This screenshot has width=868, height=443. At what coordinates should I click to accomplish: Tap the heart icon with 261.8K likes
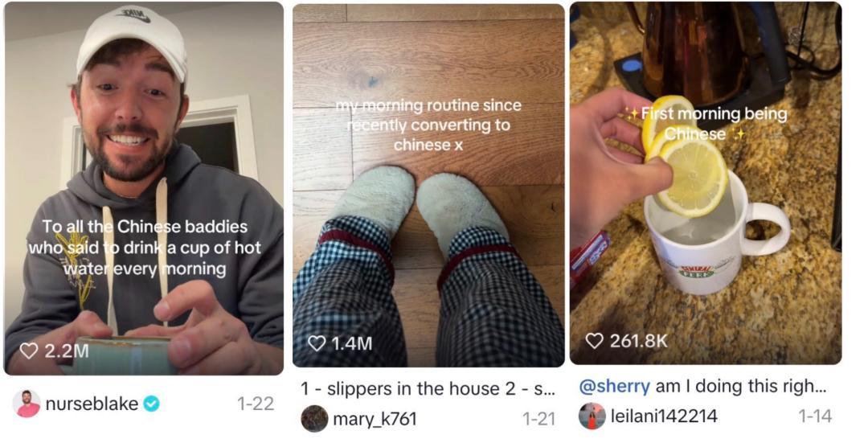click(595, 340)
